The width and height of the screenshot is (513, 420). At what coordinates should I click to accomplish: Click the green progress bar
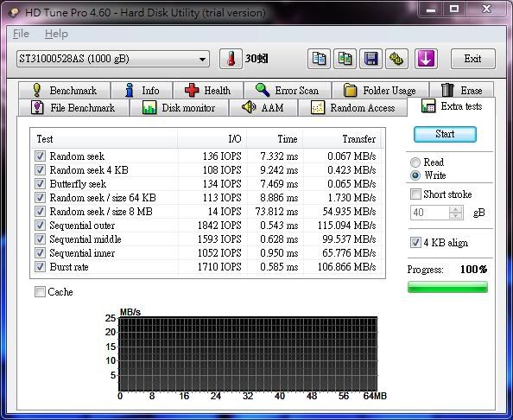click(447, 287)
